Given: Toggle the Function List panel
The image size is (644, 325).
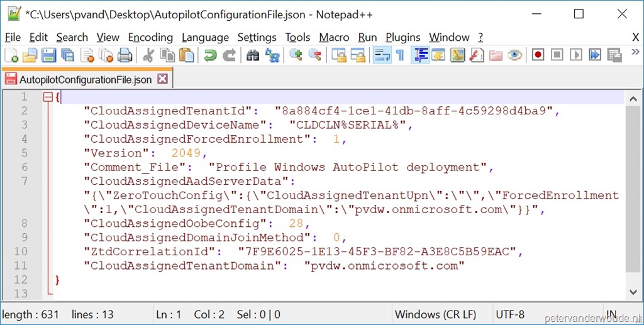Looking at the screenshot, I should pos(477,55).
